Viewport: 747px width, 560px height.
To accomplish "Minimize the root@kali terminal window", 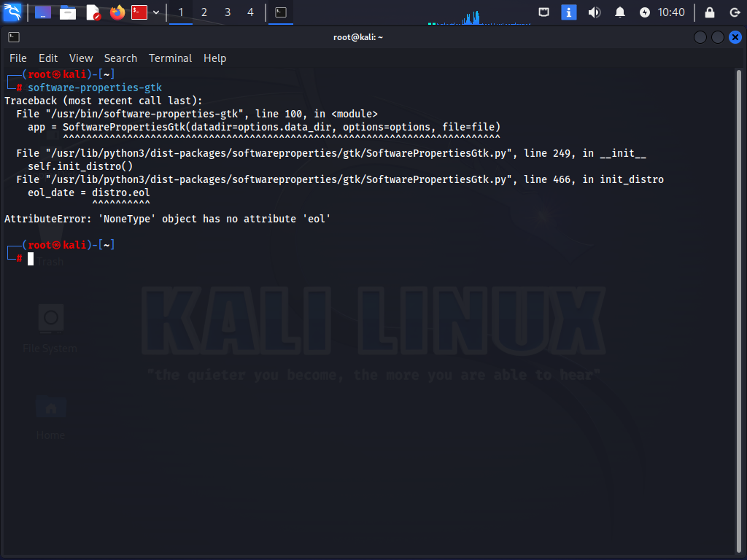I will click(700, 37).
